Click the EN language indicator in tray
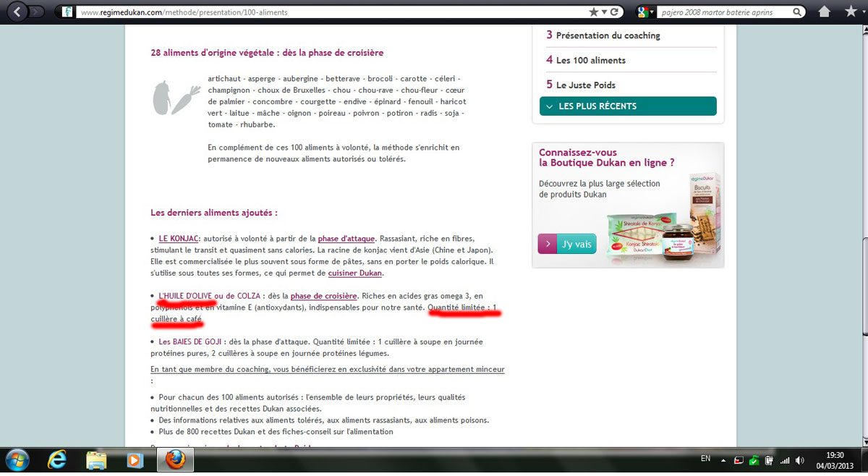Viewport: 868px width, 476px height. click(x=705, y=459)
